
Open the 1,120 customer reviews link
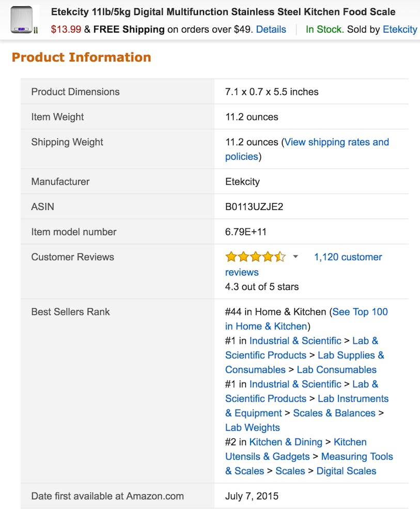(x=348, y=257)
